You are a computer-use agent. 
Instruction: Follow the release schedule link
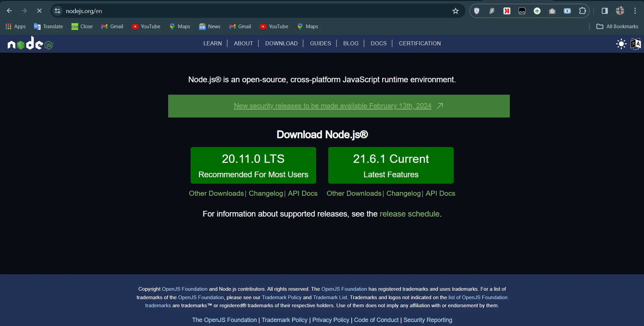click(409, 214)
